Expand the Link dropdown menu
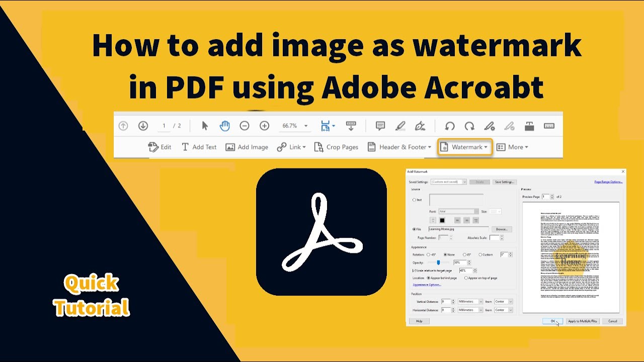 click(291, 147)
